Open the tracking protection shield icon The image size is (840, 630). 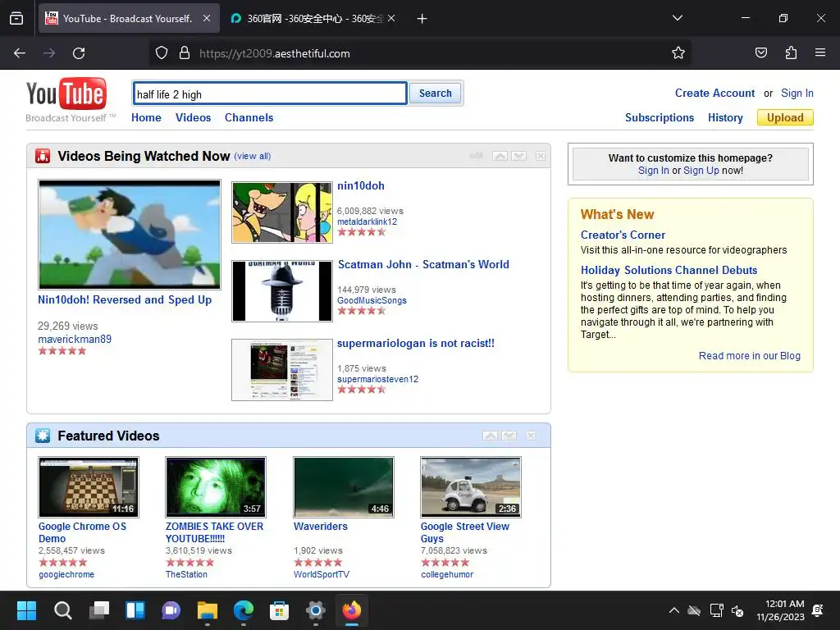point(162,53)
